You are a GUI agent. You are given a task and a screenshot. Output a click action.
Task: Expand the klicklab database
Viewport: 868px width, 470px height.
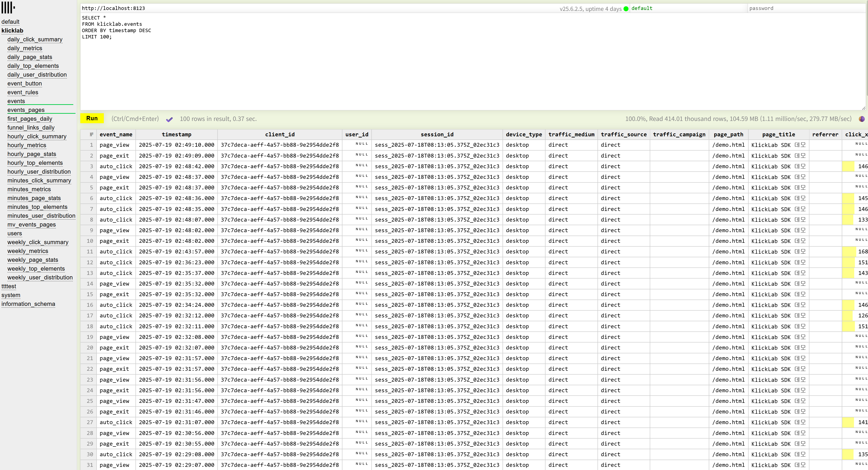point(12,31)
